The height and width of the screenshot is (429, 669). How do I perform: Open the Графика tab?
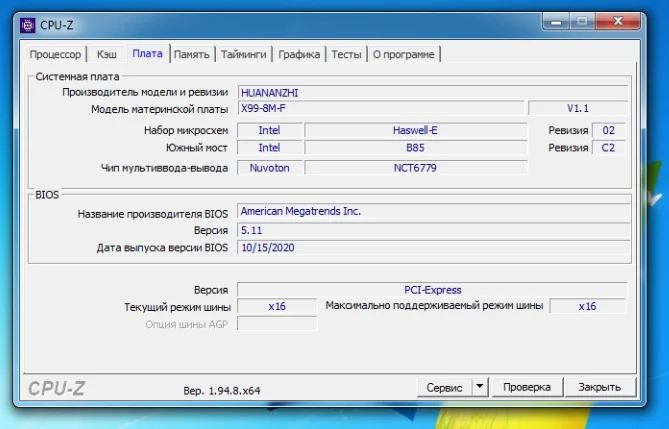tap(299, 54)
